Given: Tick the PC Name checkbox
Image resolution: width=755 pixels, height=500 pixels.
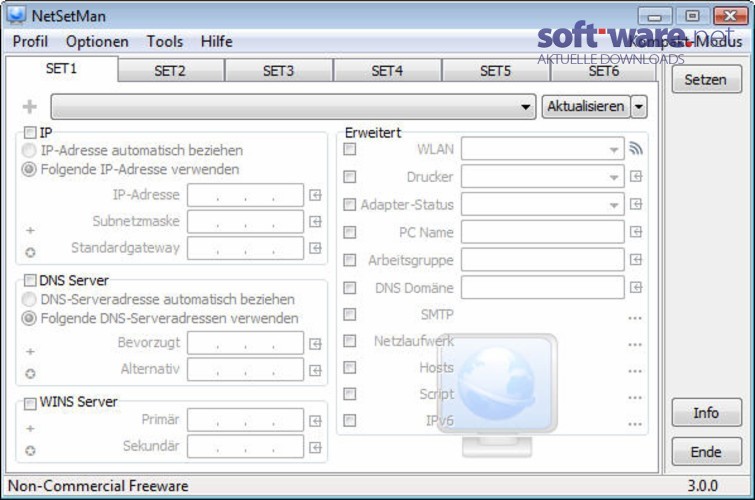Looking at the screenshot, I should click(x=350, y=232).
